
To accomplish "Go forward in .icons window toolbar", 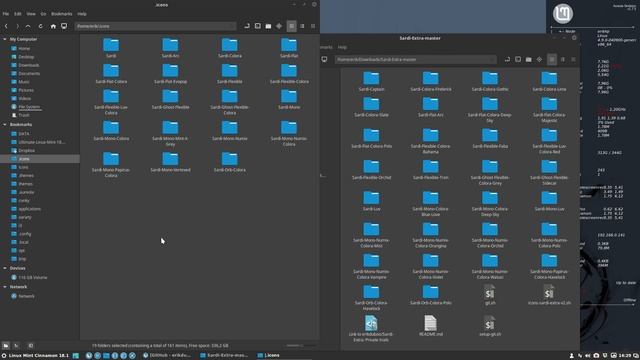I will pyautogui.click(x=17, y=26).
